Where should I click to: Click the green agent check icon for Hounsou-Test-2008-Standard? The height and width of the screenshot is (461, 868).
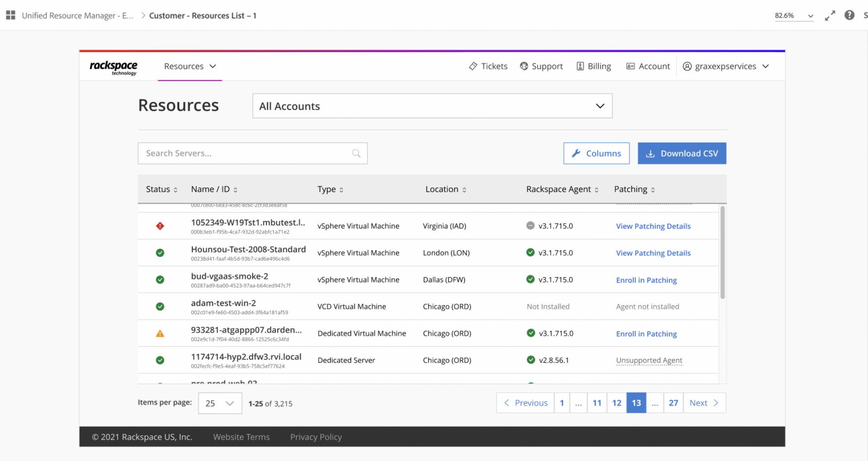click(530, 252)
